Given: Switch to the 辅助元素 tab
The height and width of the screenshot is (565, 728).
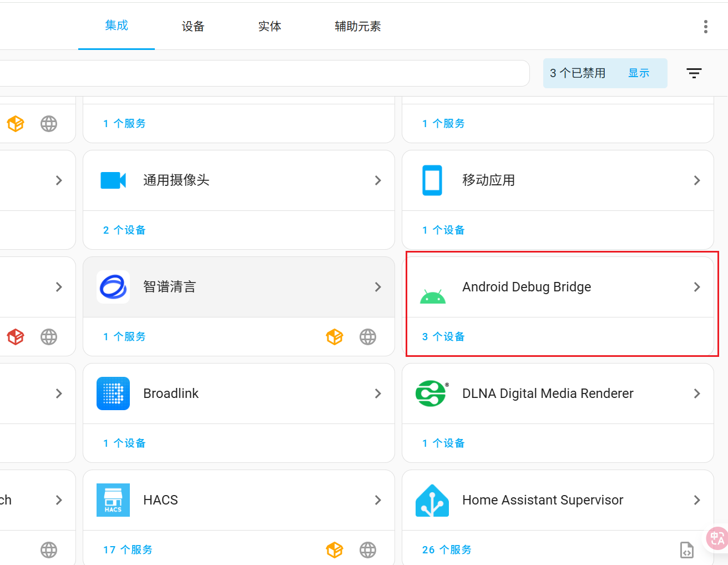Looking at the screenshot, I should click(358, 26).
